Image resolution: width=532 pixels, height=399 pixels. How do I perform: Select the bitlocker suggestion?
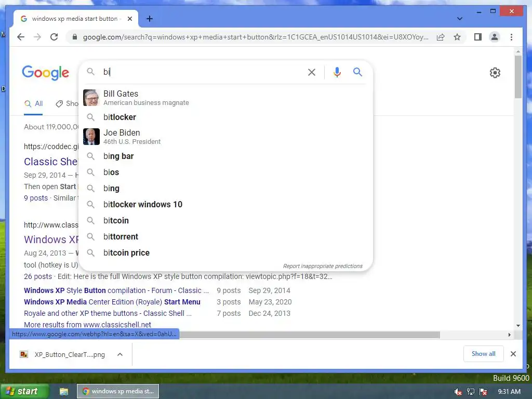[x=225, y=117]
